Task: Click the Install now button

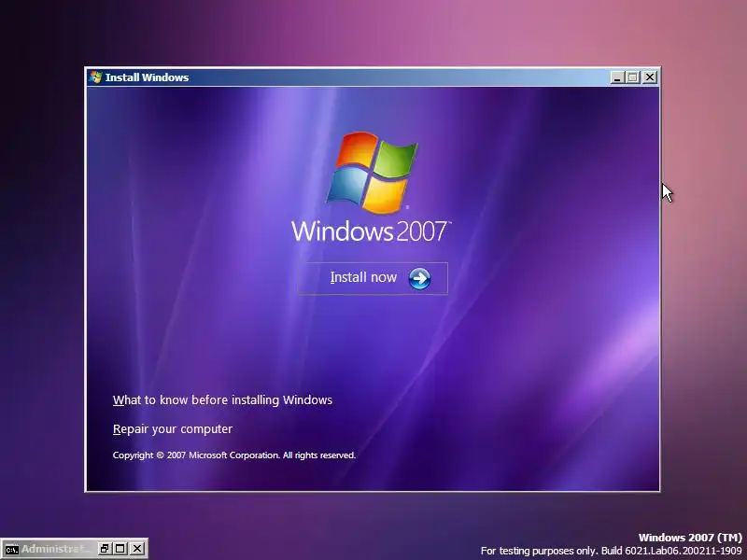Action: (x=372, y=278)
